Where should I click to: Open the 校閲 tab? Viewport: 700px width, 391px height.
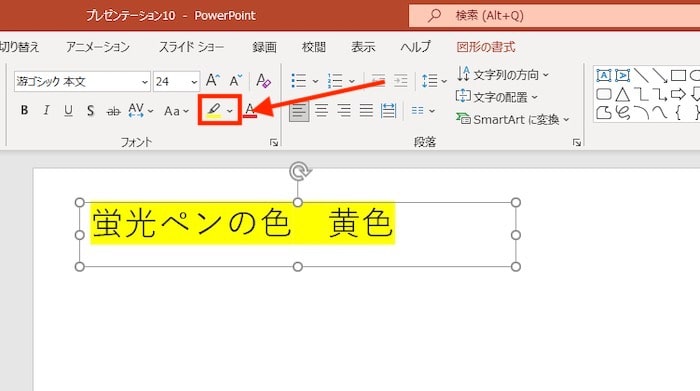coord(313,47)
